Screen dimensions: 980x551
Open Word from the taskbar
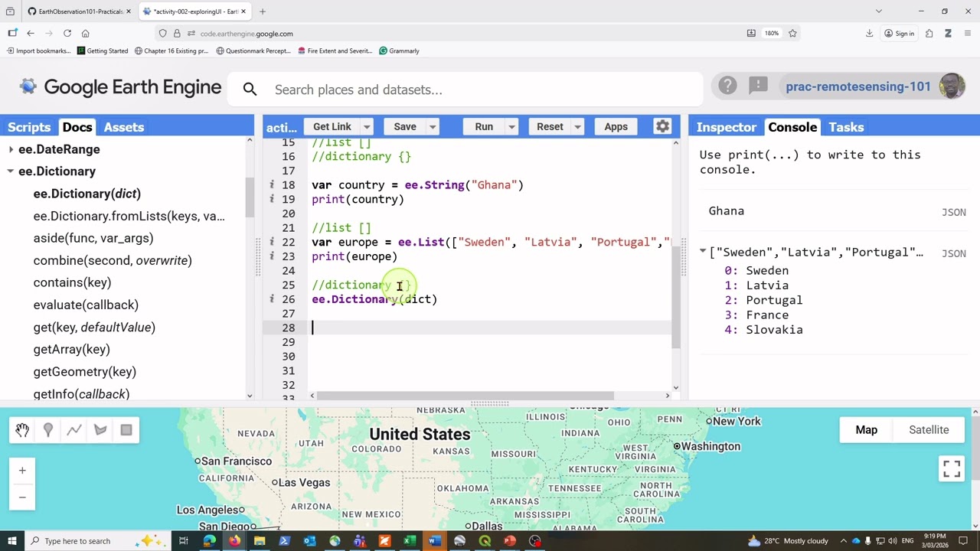click(434, 541)
